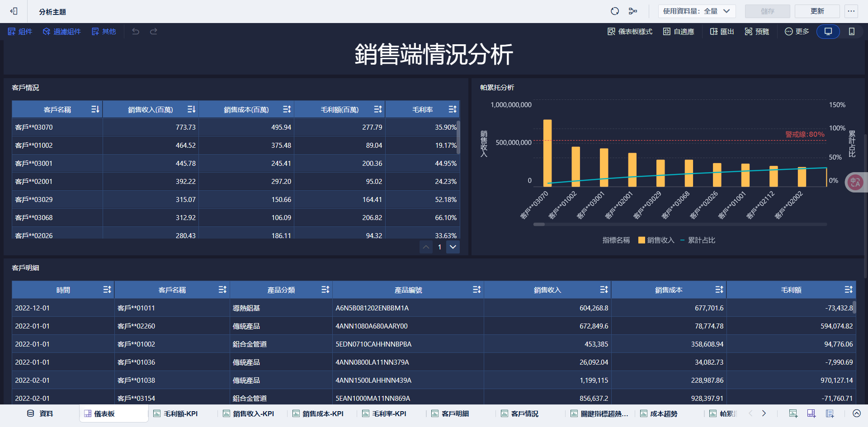
Task: Open the 關鍵指標趨勢 tab
Action: 599,413
